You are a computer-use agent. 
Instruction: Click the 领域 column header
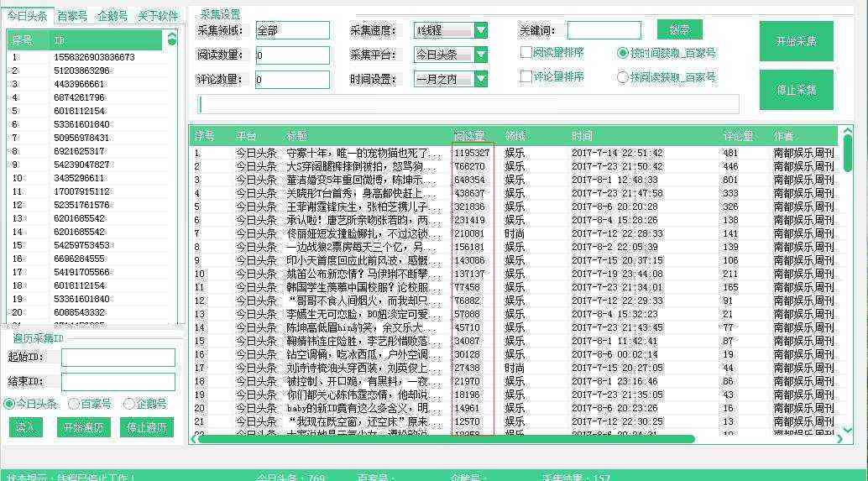click(x=515, y=136)
